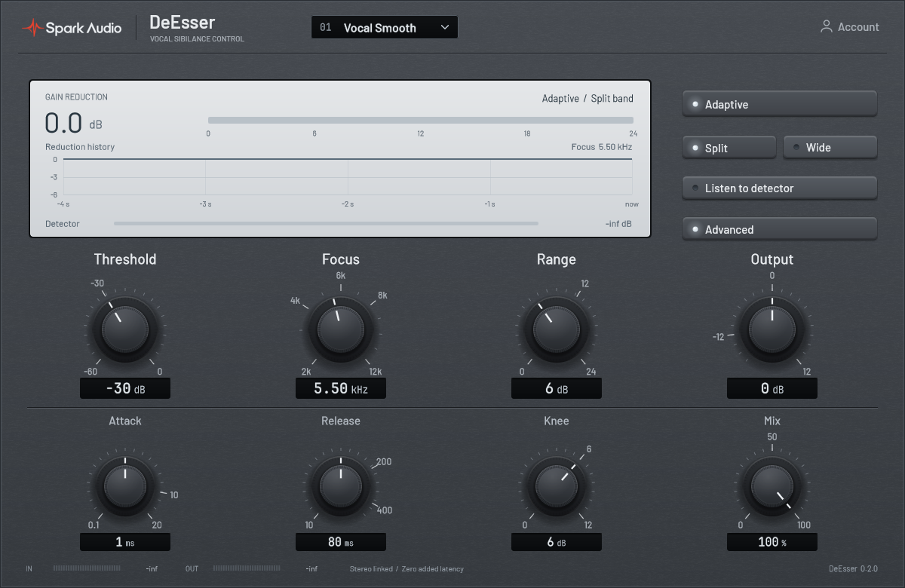Click the 0.0 dB gain reduction readout
The width and height of the screenshot is (905, 588).
(74, 123)
